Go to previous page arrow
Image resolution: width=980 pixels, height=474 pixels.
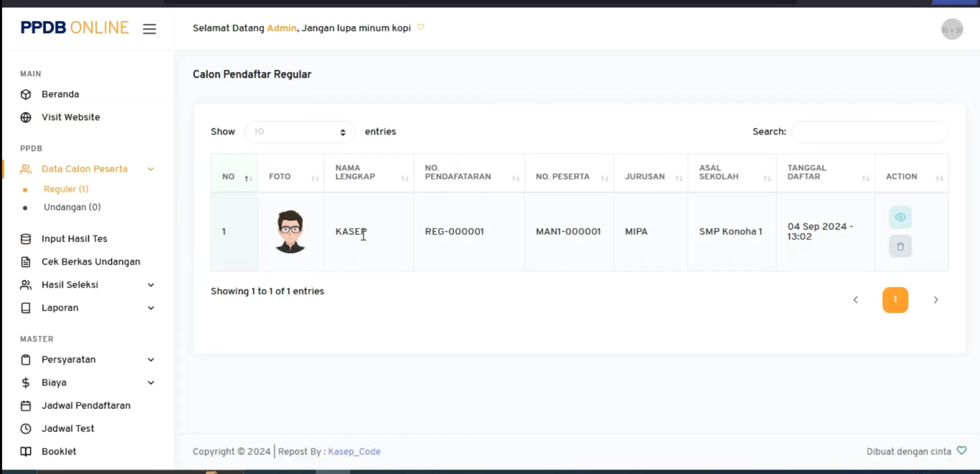point(855,300)
